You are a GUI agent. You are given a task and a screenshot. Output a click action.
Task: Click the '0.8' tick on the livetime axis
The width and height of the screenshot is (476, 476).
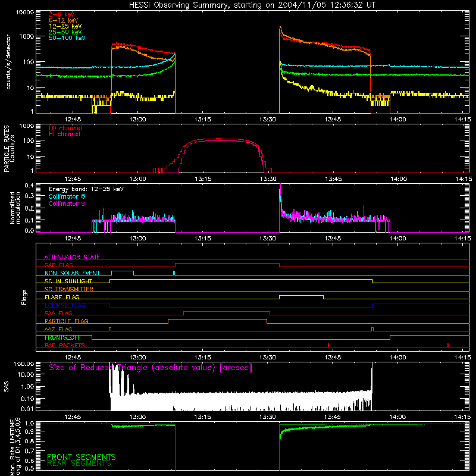tap(30, 441)
